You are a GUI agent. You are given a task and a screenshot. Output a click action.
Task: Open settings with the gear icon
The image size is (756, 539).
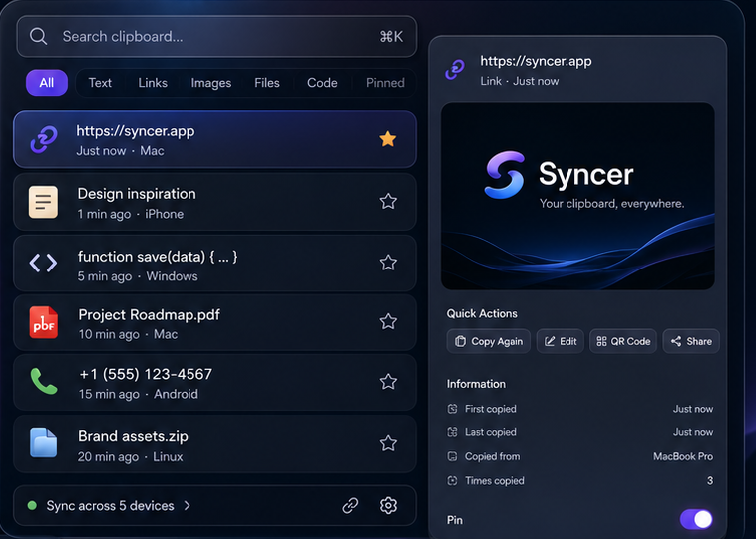coord(388,505)
